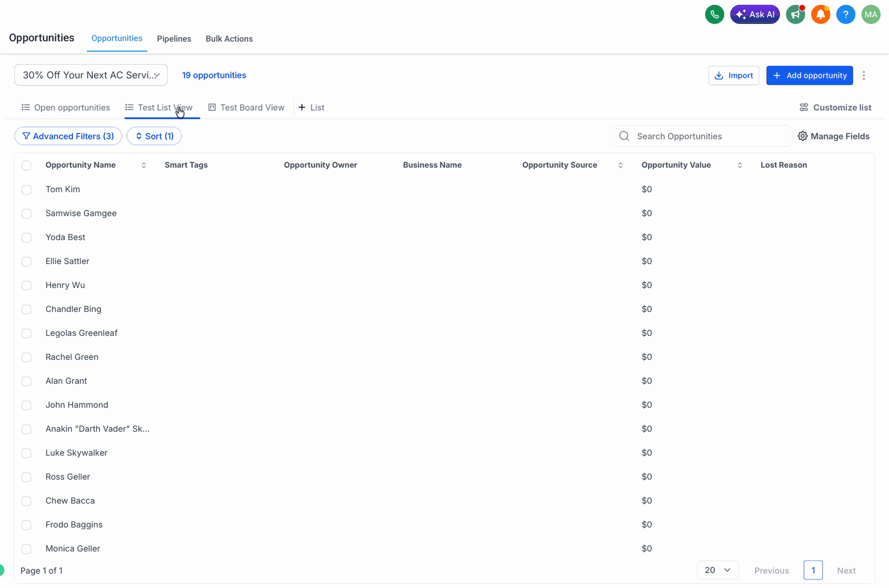Select the Test Board View tab
Screen dimensions: 889x588
click(246, 108)
